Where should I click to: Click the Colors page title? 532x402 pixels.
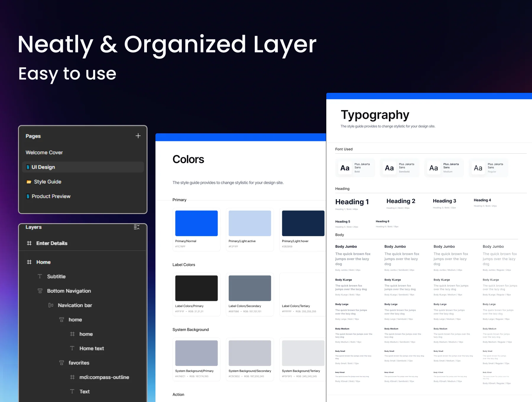pyautogui.click(x=188, y=160)
